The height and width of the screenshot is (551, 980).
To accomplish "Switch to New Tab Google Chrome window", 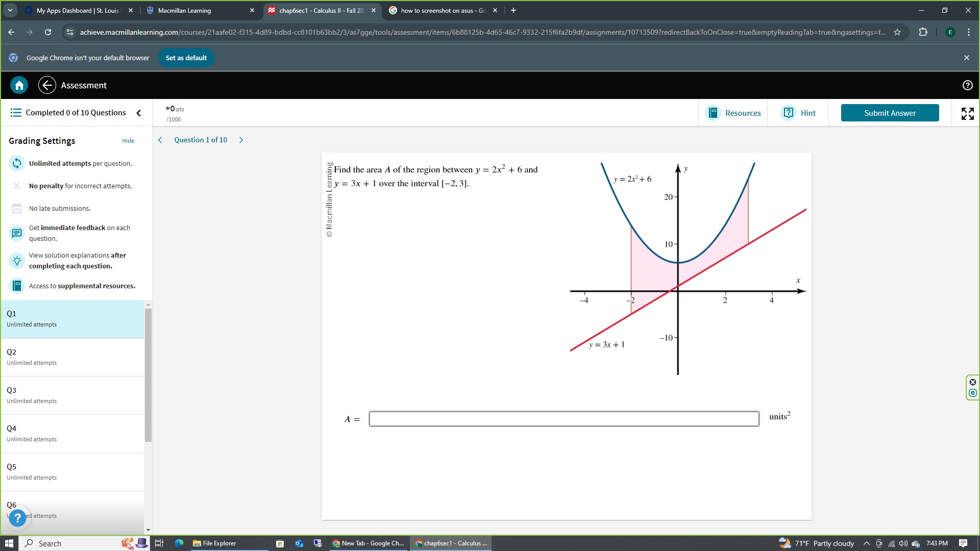I will pos(369,543).
